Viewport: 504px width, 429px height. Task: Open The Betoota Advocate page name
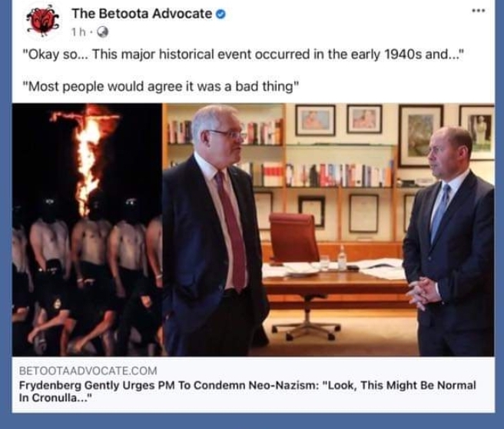[141, 14]
